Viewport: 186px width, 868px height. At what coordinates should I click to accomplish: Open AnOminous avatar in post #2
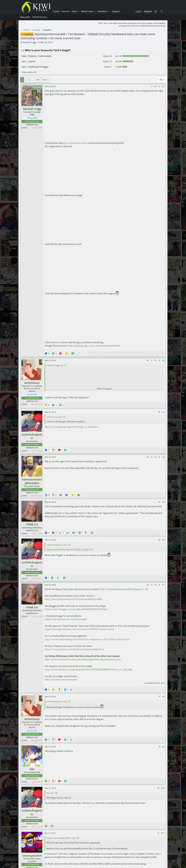32,370
